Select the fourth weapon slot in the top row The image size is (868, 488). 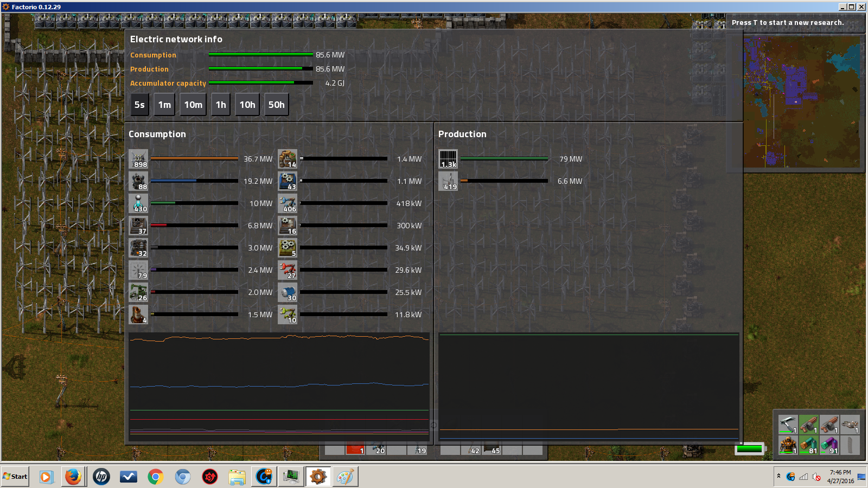850,424
